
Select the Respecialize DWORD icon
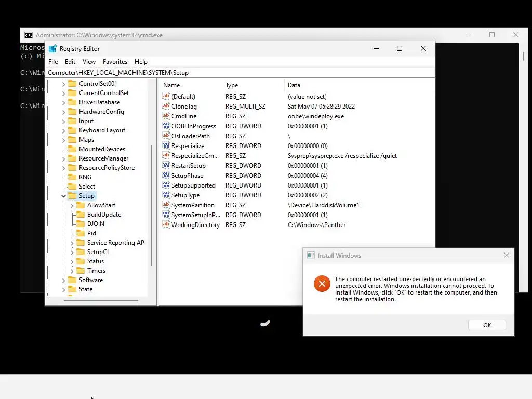[x=166, y=145]
